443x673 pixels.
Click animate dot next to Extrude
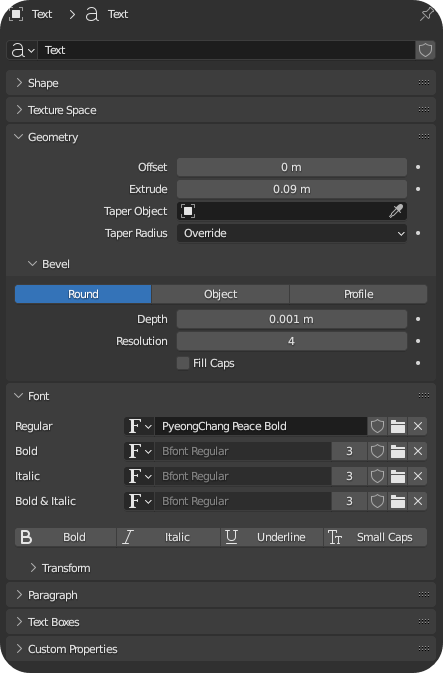418,189
